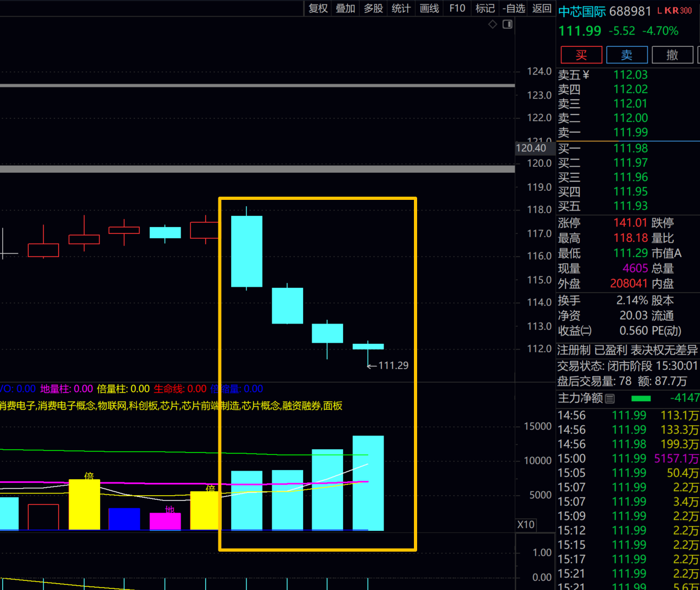Viewport: 700px width, 590px height.
Task: Select the 卖五 price 112.03
Action: pos(631,75)
